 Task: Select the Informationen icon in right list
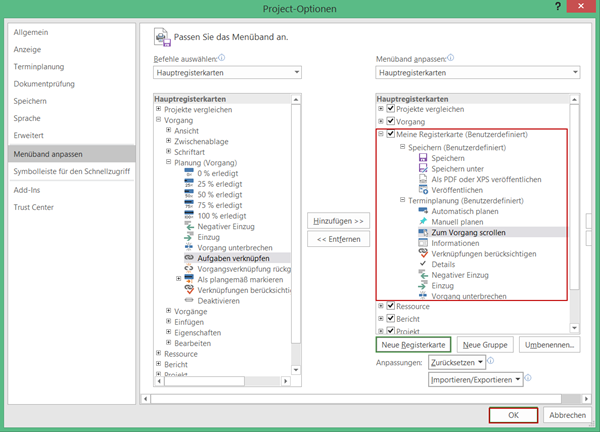(x=423, y=242)
